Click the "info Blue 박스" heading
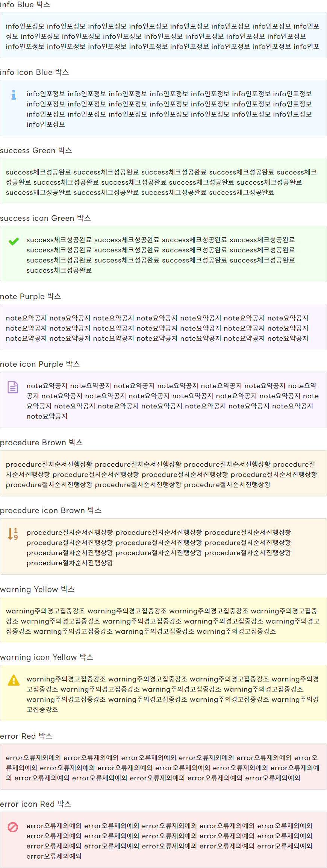 [x=25, y=5]
